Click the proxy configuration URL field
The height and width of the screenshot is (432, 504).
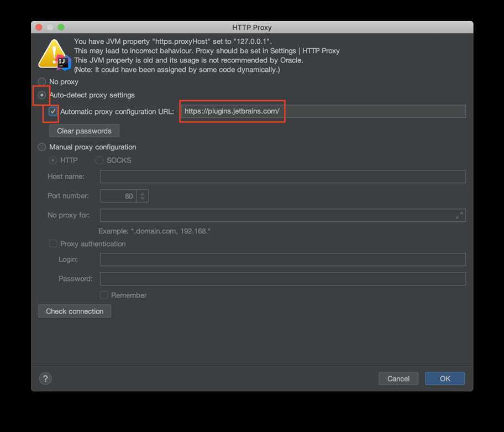tap(323, 111)
